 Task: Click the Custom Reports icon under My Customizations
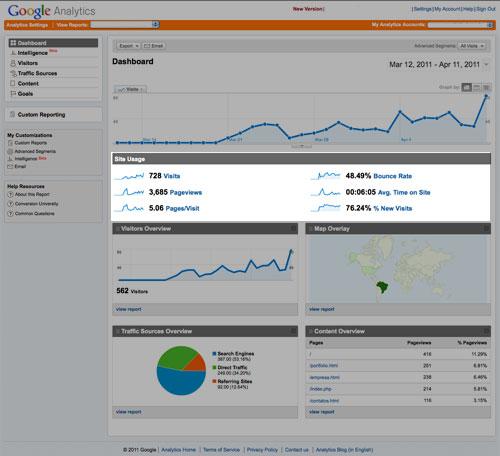pyautogui.click(x=10, y=143)
